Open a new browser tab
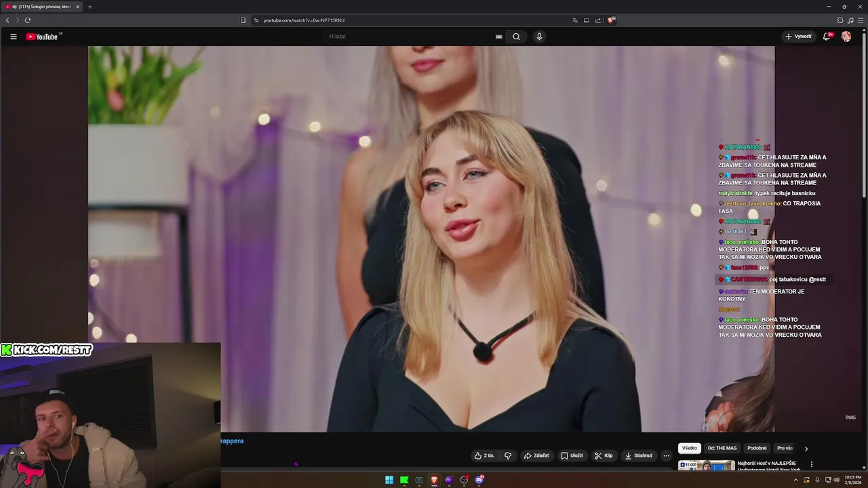The width and height of the screenshot is (868, 488). (90, 7)
